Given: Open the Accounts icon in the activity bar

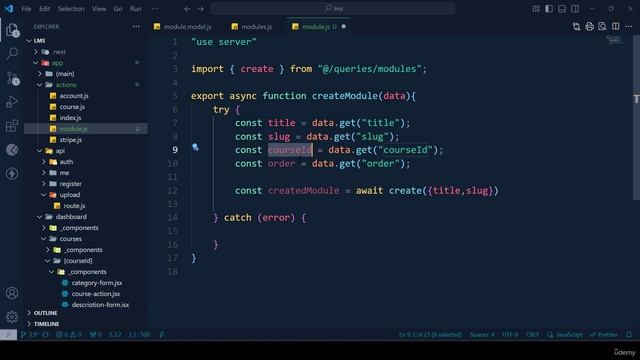Looking at the screenshot, I should pyautogui.click(x=12, y=293).
